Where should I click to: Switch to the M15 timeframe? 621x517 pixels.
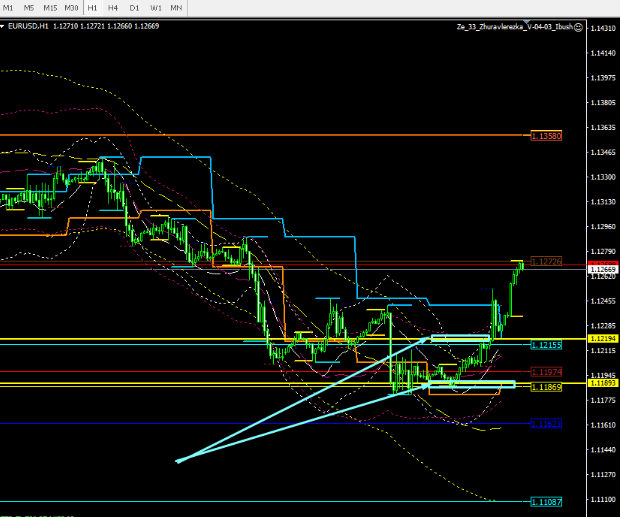(x=51, y=7)
